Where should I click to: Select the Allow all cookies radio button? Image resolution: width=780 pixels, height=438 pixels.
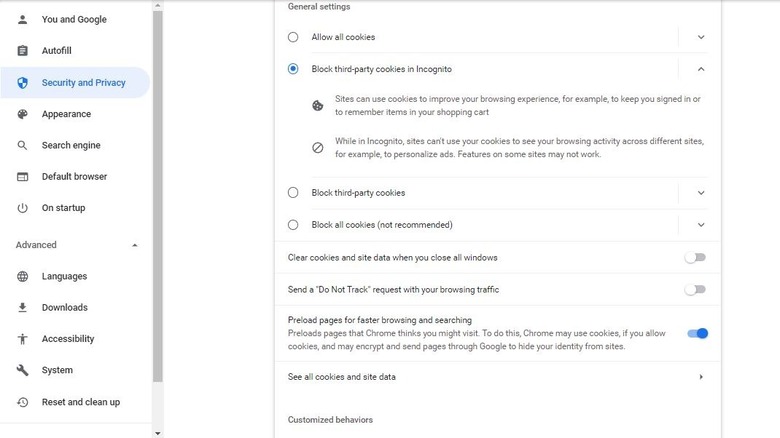coord(293,37)
